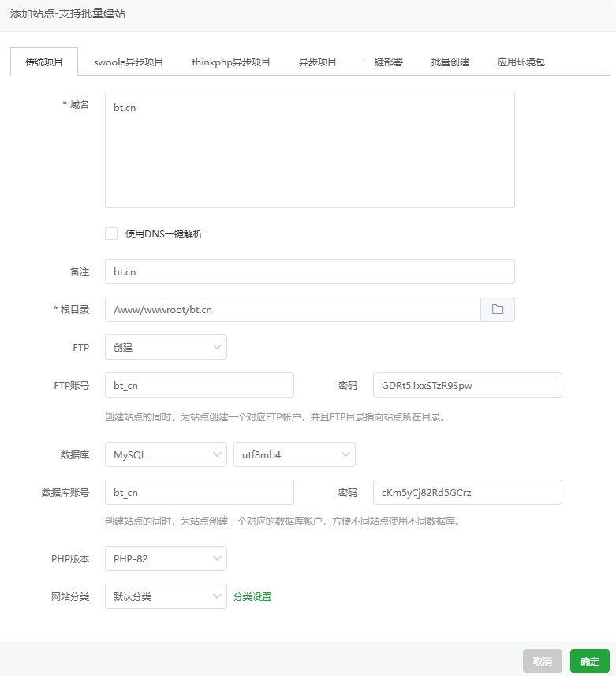This screenshot has width=616, height=676.
Task: Click the 取消 cancel button
Action: (x=543, y=661)
